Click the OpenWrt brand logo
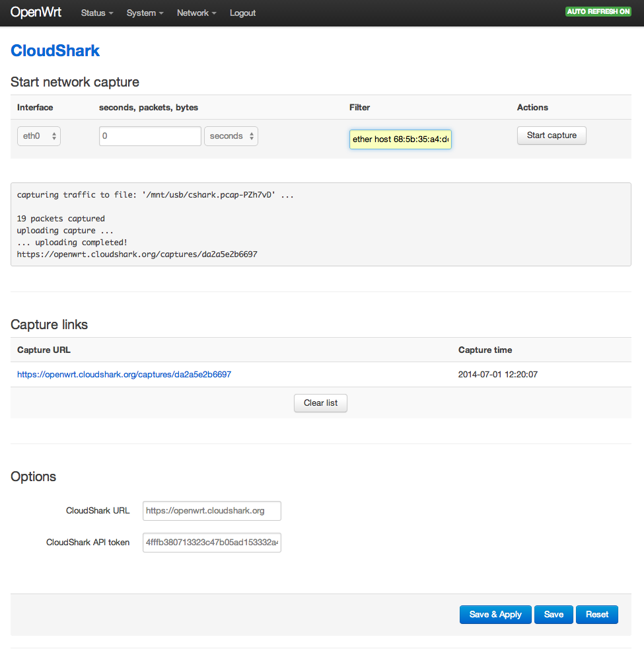This screenshot has height=651, width=644. pos(36,12)
